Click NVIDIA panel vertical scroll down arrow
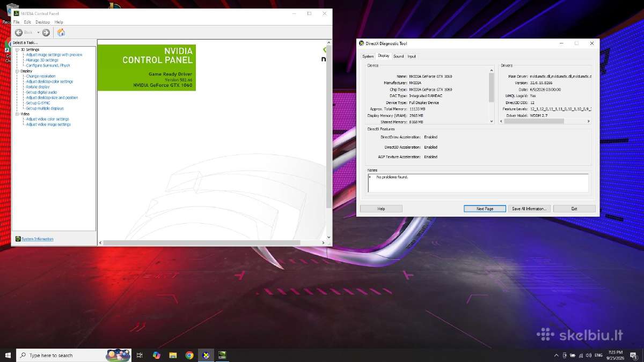Image resolution: width=644 pixels, height=362 pixels. [329, 237]
